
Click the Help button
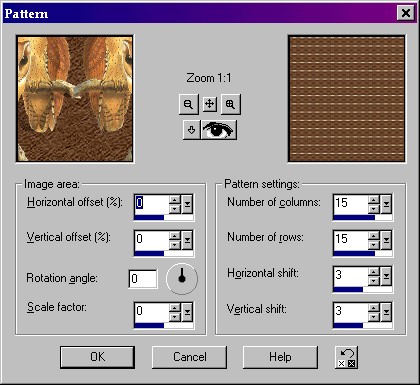280,357
